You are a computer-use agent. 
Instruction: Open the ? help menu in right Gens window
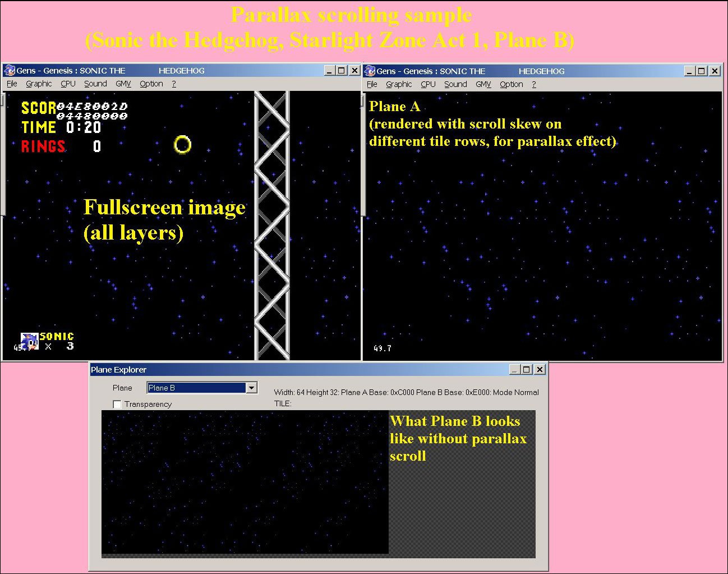tap(534, 84)
